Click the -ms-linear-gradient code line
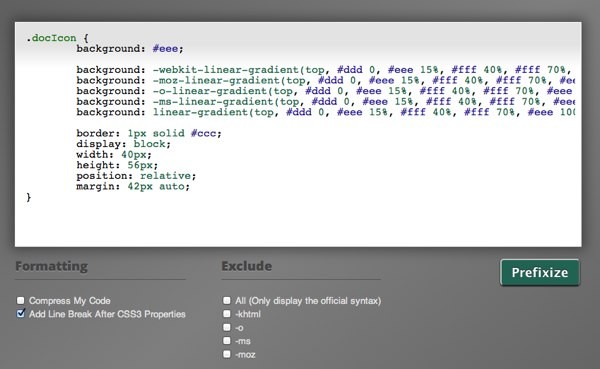The height and width of the screenshot is (369, 600). (x=325, y=102)
